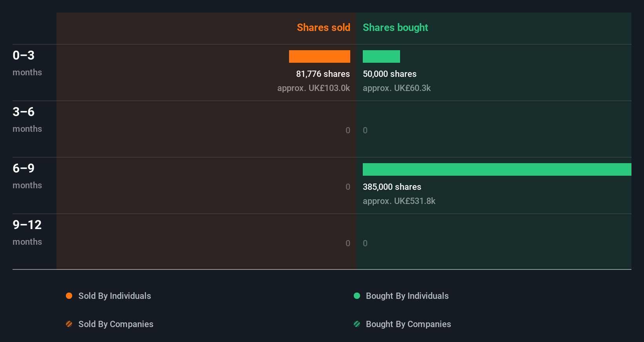644x342 pixels.
Task: Click the 0–3 months row label
Action: 27,63
